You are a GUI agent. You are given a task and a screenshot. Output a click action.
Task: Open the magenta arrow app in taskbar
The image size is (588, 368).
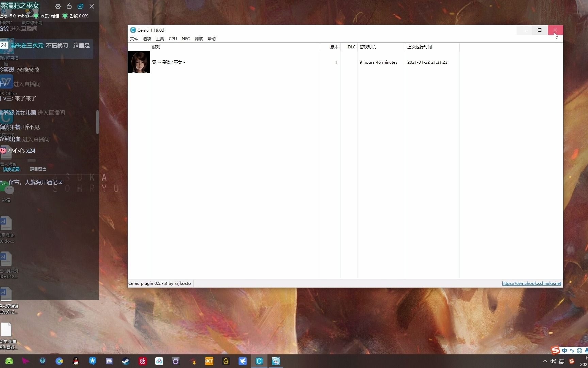pos(26,361)
